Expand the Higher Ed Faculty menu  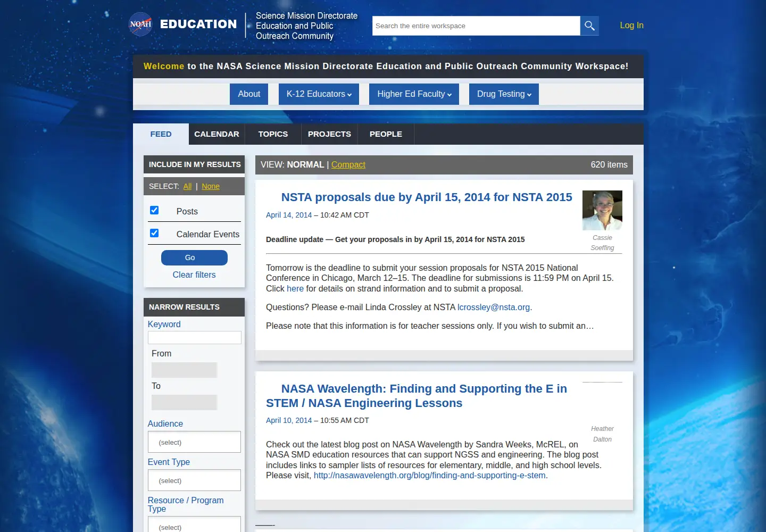coord(414,94)
